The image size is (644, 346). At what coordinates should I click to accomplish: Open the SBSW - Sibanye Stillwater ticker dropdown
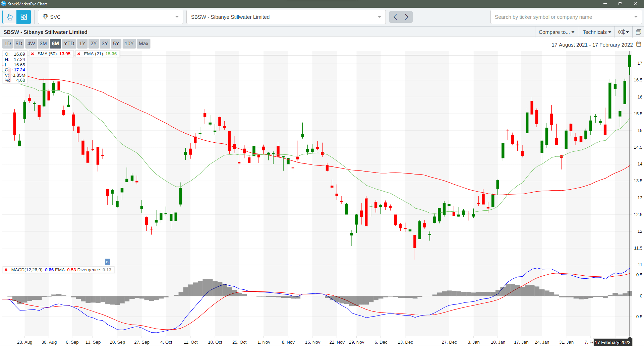point(286,17)
